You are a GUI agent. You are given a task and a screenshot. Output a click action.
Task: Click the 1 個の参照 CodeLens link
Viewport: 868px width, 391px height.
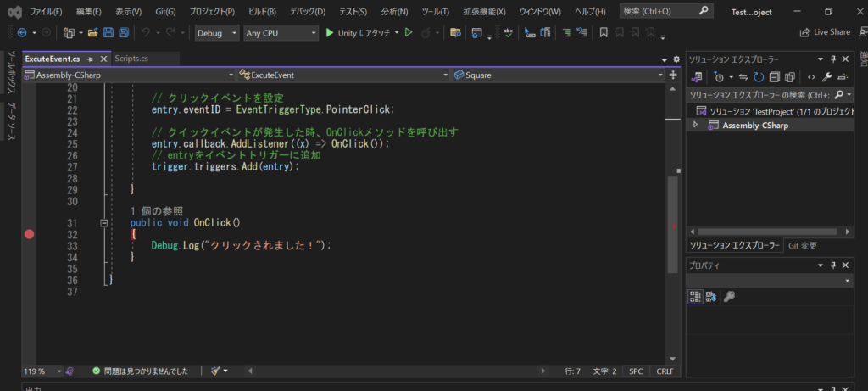[x=157, y=211]
